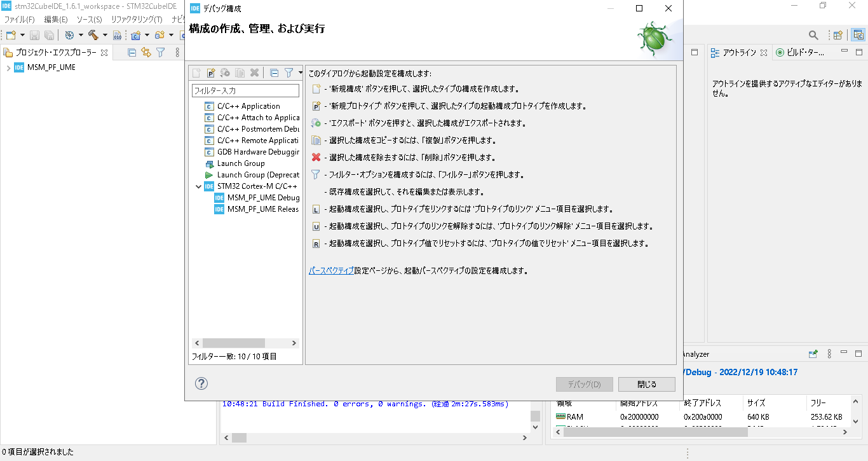This screenshot has height=461, width=868.
Task: Select MSM_PF_UME Debug configuration
Action: 257,198
